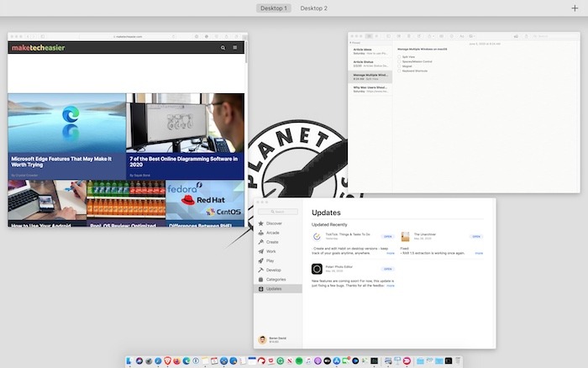Viewport: 588px width, 368px height.
Task: Go back in Safari window
Action: [28, 36]
